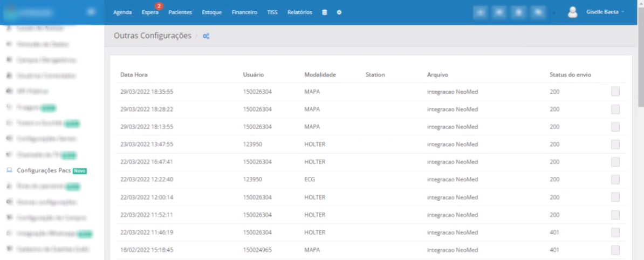
Task: Click MAPA in the 18/02/2022 15:18:45 row
Action: pos(312,250)
